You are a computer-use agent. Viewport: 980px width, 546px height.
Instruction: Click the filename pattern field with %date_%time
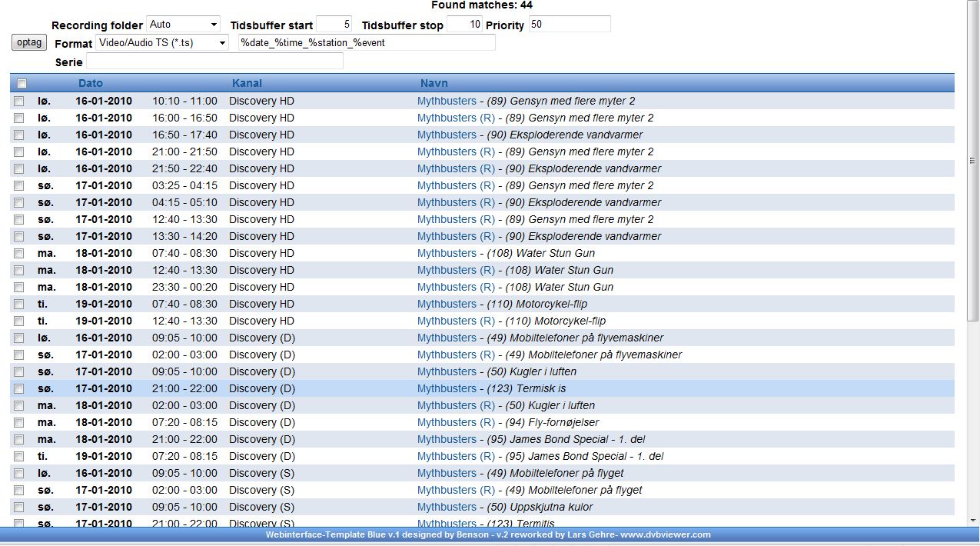pos(367,43)
